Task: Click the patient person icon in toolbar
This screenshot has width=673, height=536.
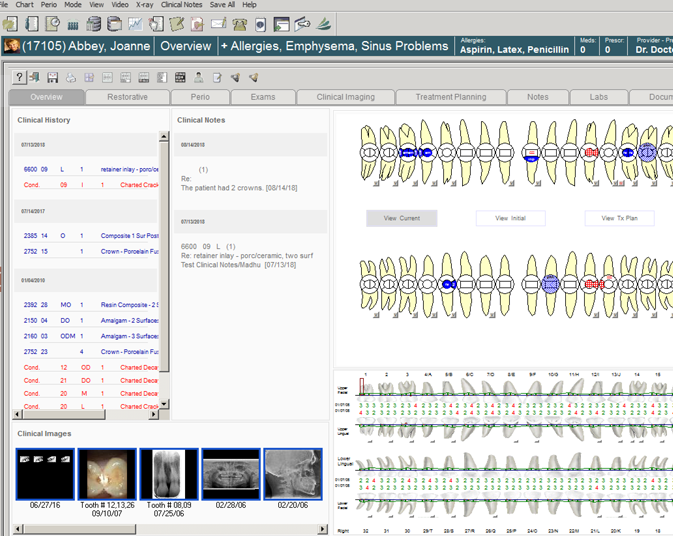Action: 198,77
